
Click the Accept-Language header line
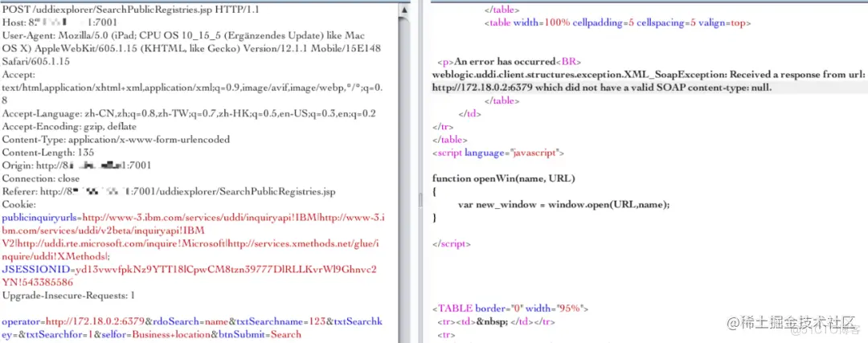click(x=190, y=113)
